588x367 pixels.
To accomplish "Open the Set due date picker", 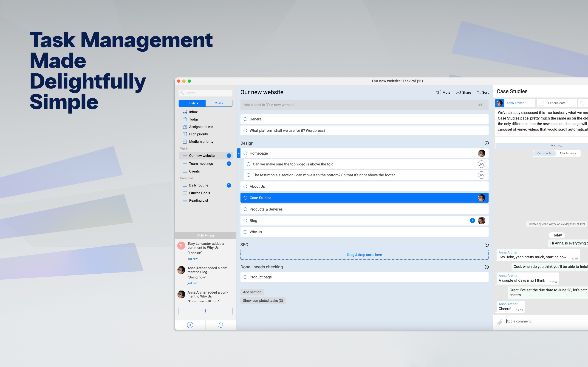I will click(556, 103).
